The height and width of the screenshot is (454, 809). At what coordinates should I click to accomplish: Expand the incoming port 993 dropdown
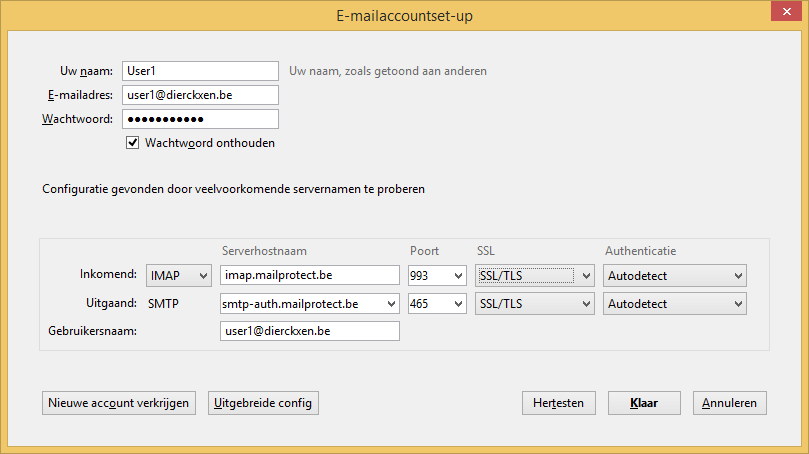pyautogui.click(x=436, y=275)
